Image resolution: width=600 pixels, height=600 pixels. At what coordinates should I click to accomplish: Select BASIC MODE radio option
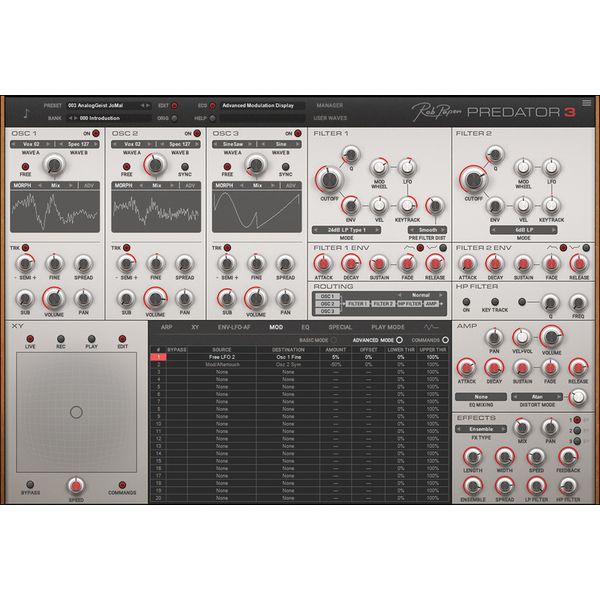[x=334, y=340]
